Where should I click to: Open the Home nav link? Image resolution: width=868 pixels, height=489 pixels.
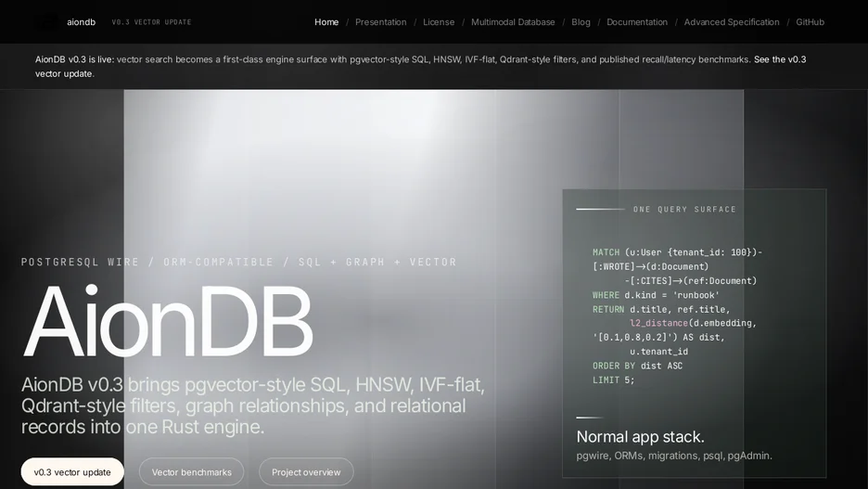coord(326,22)
